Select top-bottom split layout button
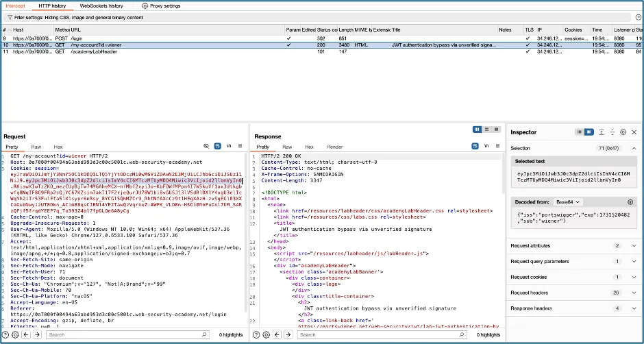 [486, 130]
